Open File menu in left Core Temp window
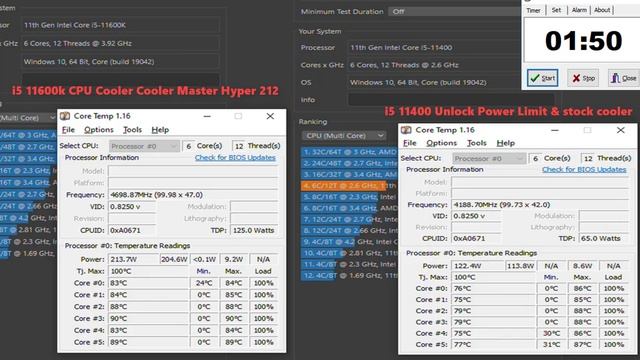Image resolution: width=640 pixels, height=360 pixels. coord(68,130)
